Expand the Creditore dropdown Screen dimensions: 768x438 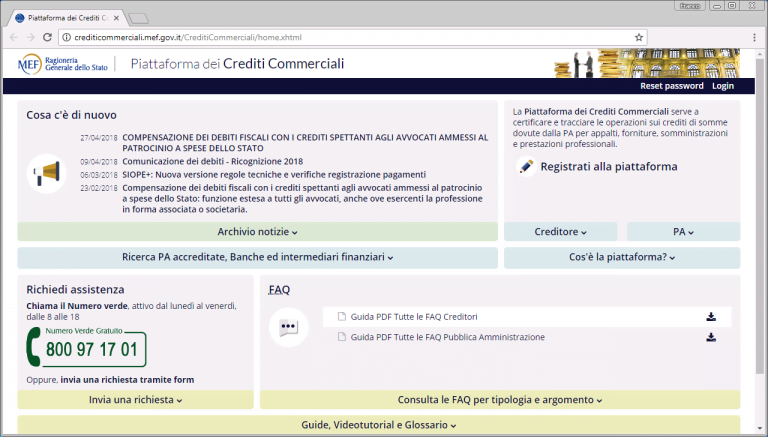(560, 232)
